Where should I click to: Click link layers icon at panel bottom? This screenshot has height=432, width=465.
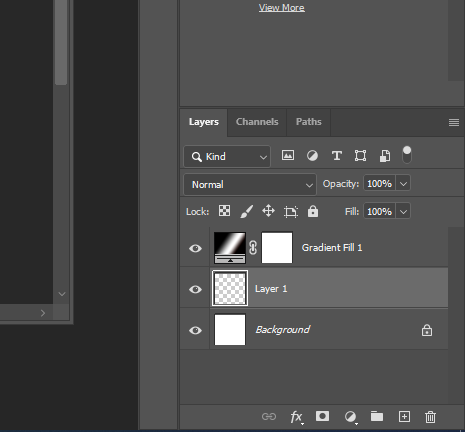point(269,417)
